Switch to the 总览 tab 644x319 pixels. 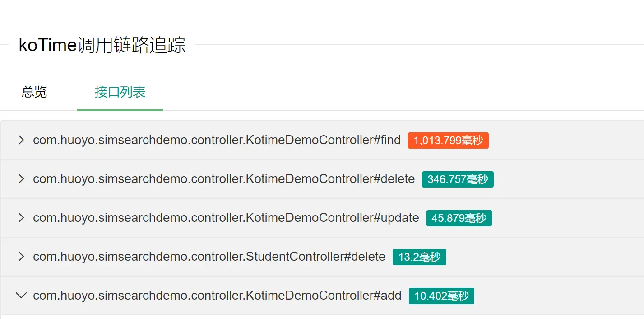(33, 92)
